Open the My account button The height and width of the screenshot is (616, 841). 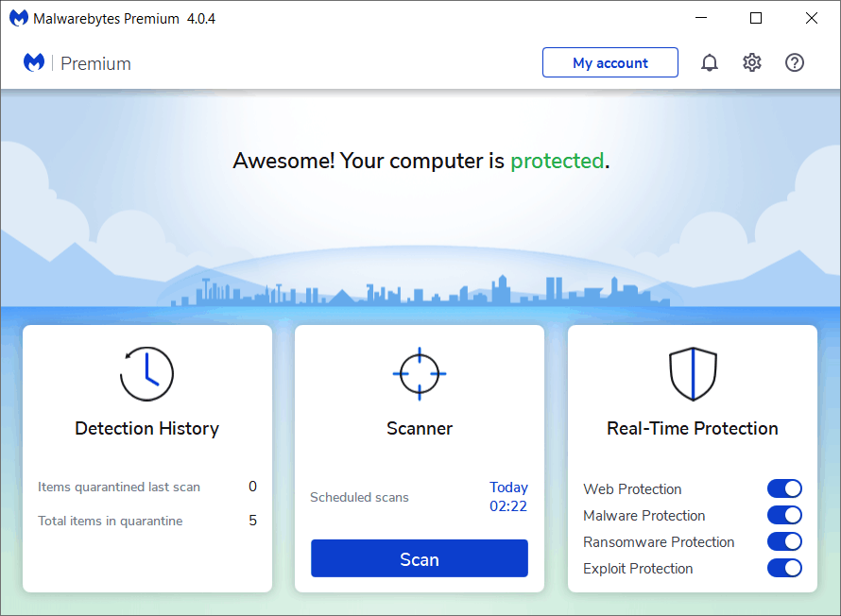[610, 62]
